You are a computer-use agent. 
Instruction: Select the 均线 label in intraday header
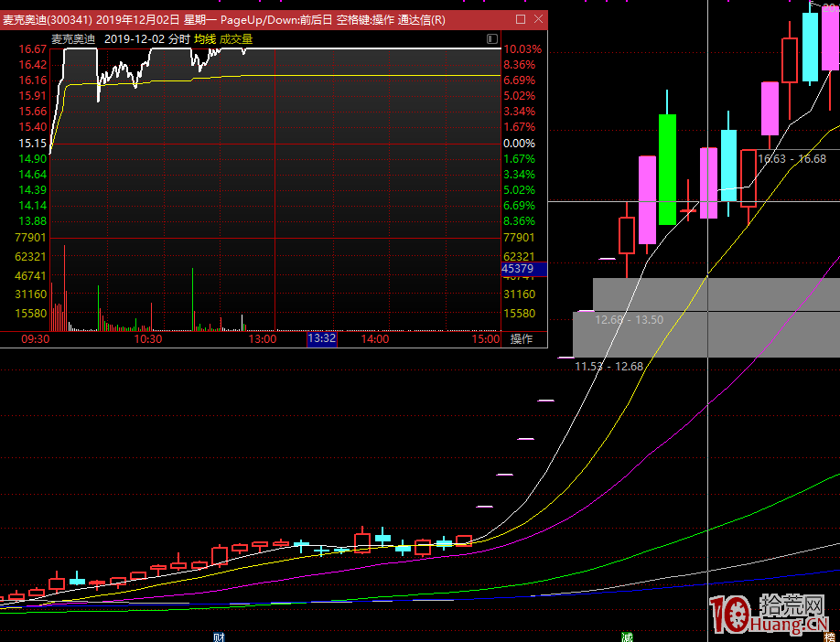tap(204, 39)
